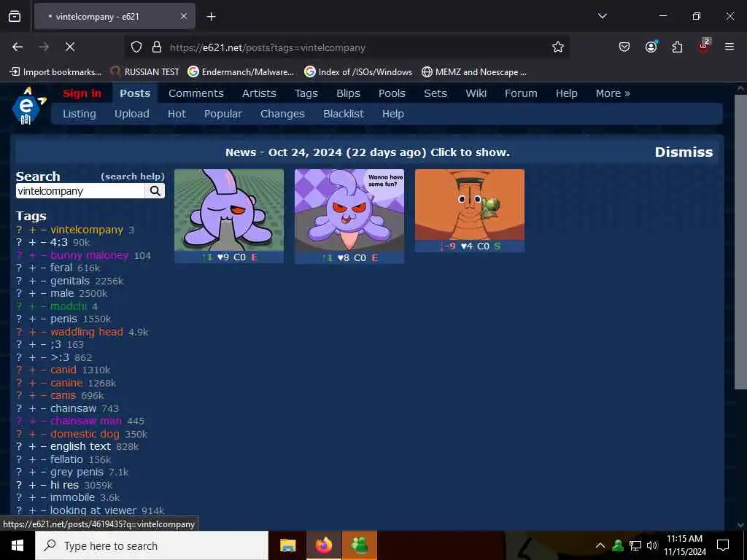Open the Firefox View icon

tap(15, 16)
